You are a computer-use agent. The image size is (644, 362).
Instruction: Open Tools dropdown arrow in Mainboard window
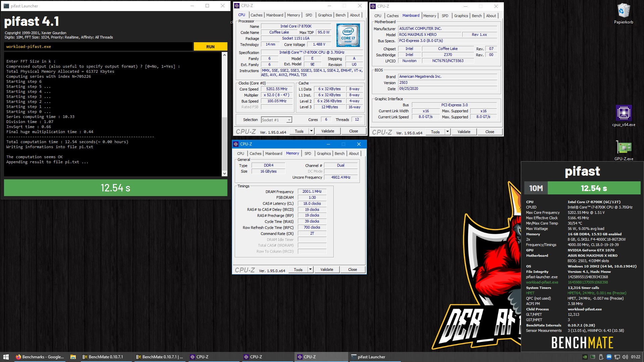click(447, 132)
